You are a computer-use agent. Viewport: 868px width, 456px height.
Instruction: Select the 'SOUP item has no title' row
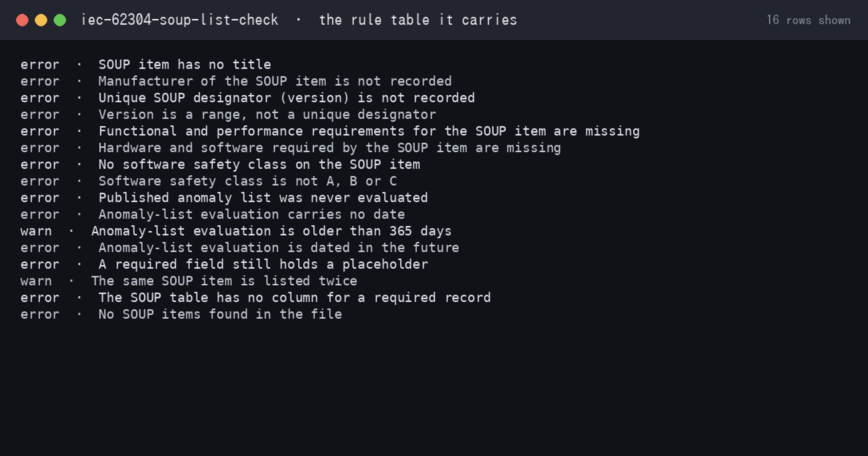[146, 64]
